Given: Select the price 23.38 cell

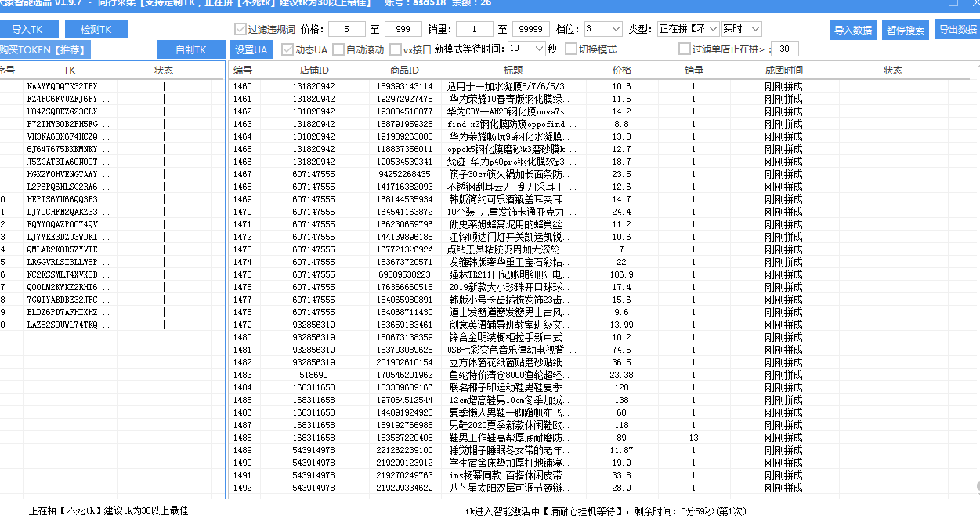Looking at the screenshot, I should pos(621,375).
